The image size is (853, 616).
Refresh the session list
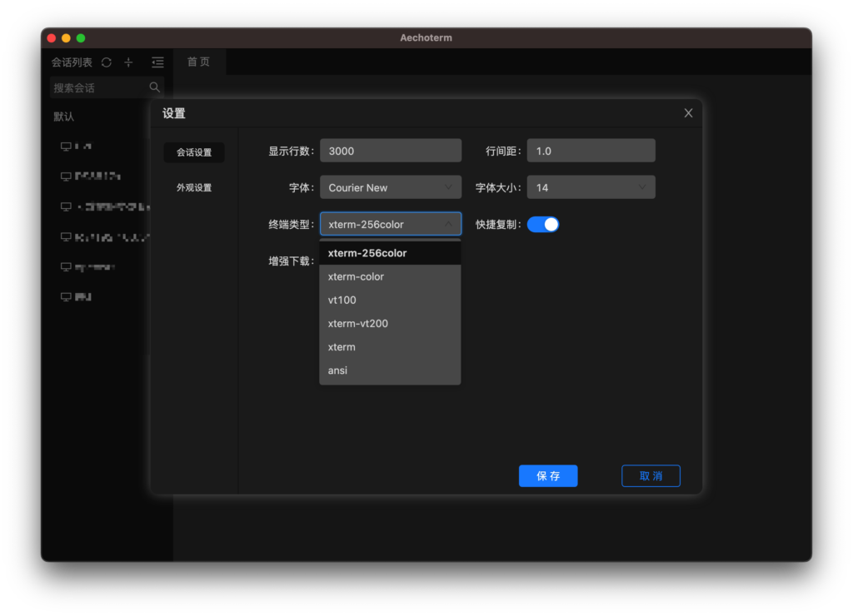(107, 62)
